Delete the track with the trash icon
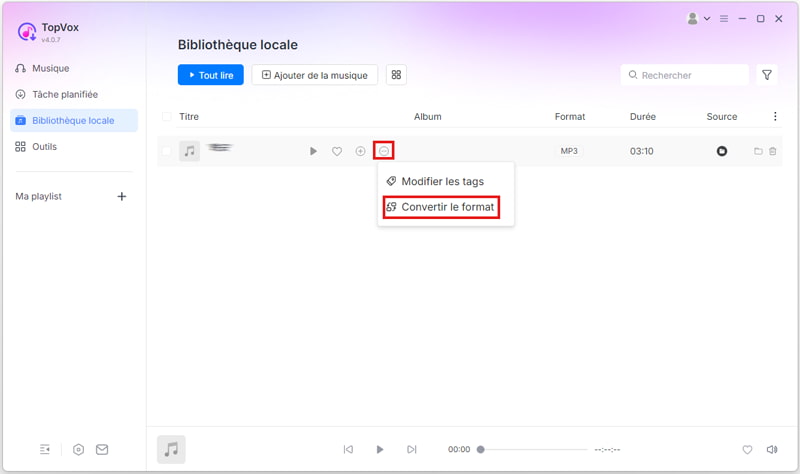 773,151
